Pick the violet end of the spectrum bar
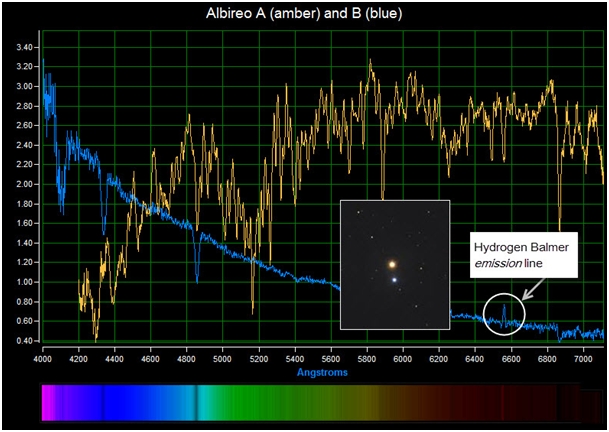 48,401
